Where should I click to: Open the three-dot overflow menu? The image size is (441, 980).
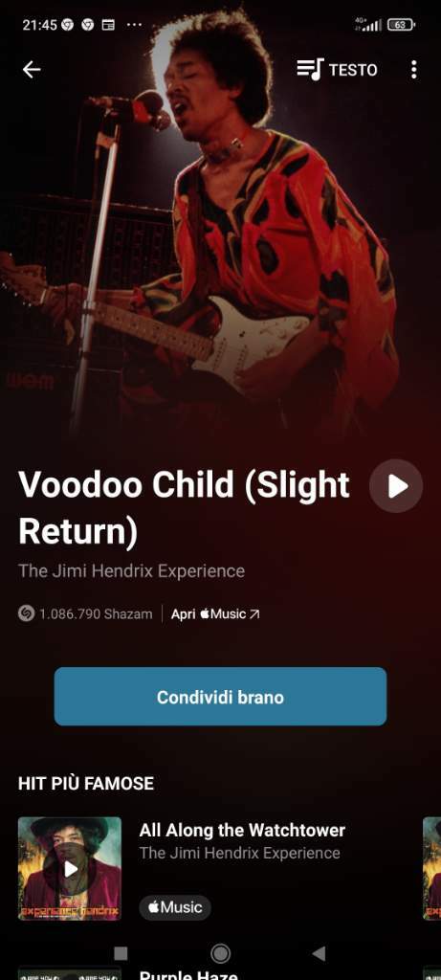tap(413, 69)
